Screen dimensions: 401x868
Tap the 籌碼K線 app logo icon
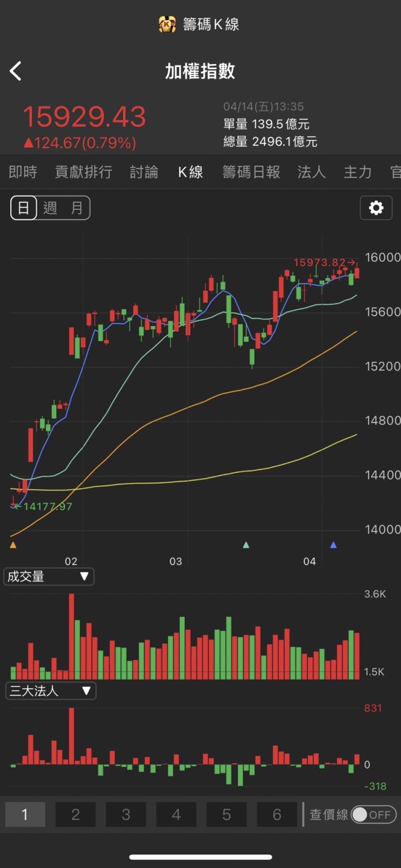[167, 24]
